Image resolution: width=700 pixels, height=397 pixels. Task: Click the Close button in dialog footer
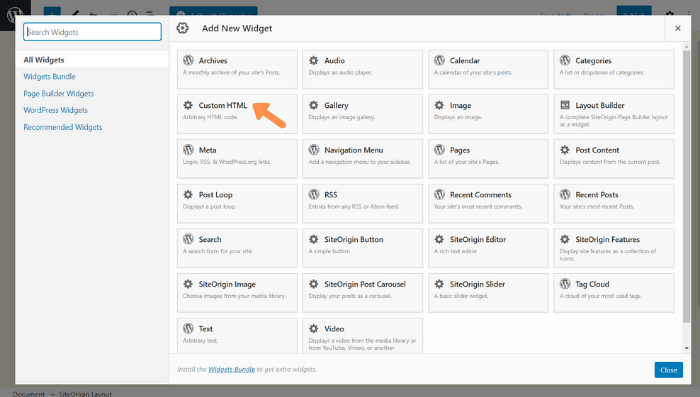(x=668, y=370)
